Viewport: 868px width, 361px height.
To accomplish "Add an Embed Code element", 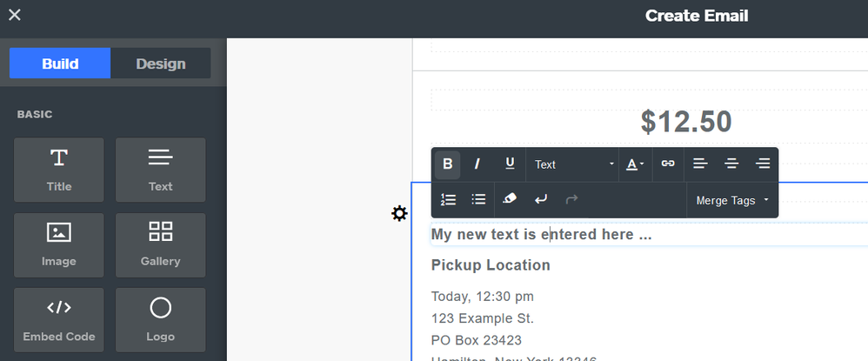I will coord(59,320).
